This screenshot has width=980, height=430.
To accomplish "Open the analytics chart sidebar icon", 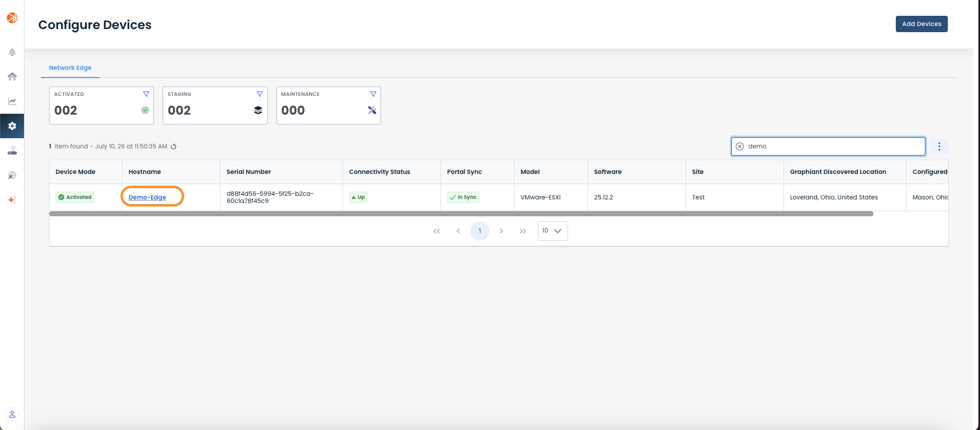I will pyautogui.click(x=12, y=101).
